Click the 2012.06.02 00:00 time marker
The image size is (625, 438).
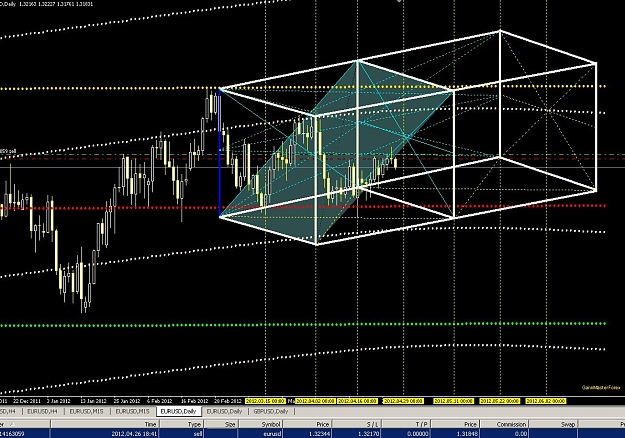tap(546, 401)
